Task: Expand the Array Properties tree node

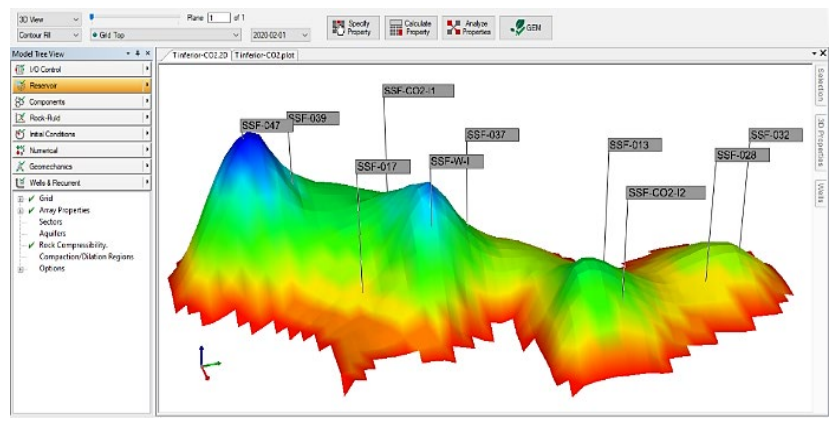Action: point(21,211)
